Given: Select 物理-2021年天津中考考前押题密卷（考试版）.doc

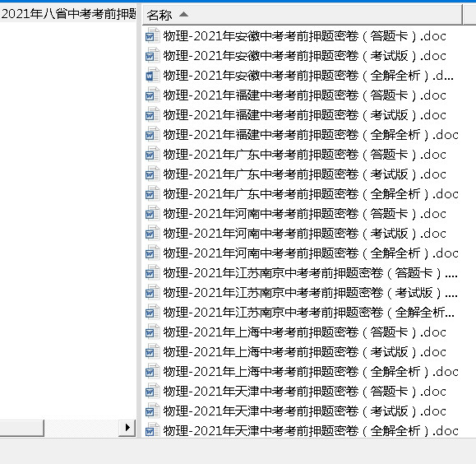Looking at the screenshot, I should tap(305, 411).
